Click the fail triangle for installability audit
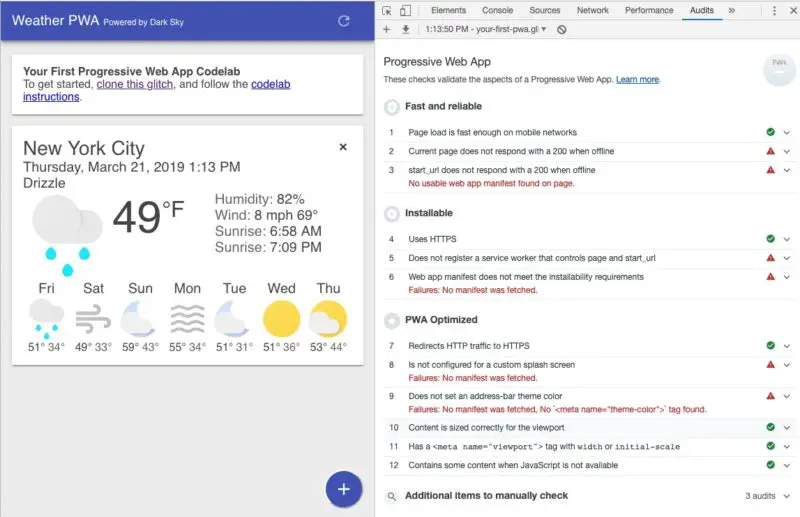The width and height of the screenshot is (800, 517). click(x=770, y=277)
